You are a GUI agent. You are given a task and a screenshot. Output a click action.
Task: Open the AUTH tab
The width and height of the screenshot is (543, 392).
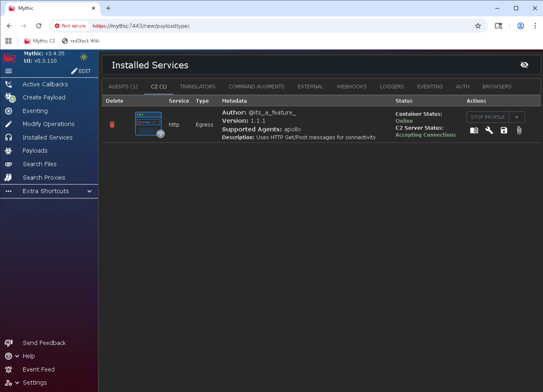(463, 86)
